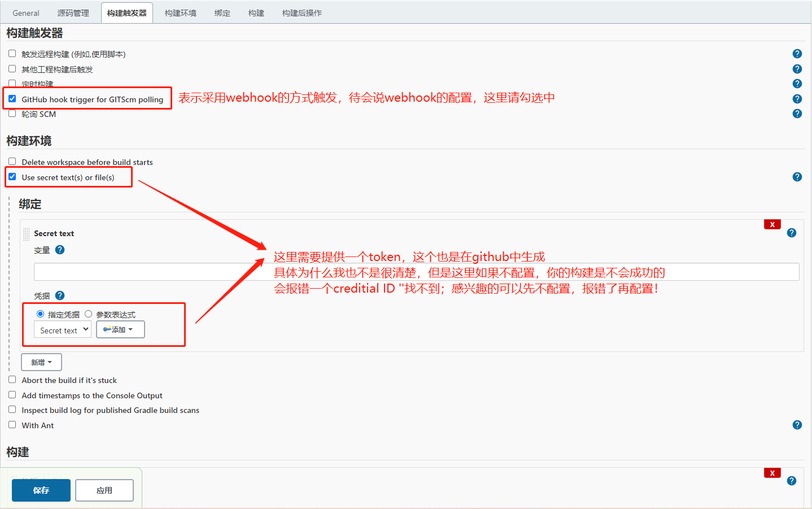Grab the Secret text binding drag handle
Screen dimensions: 812x509
pyautogui.click(x=27, y=234)
